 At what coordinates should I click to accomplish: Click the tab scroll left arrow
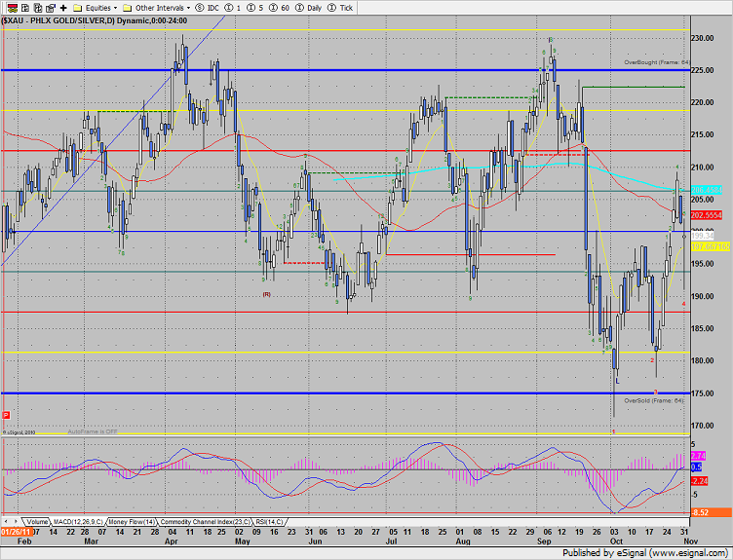pyautogui.click(x=6, y=521)
